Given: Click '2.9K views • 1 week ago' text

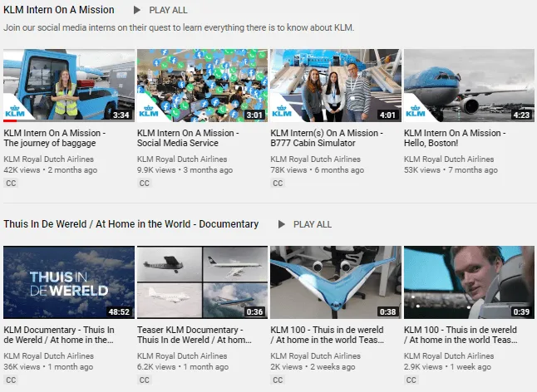Looking at the screenshot, I should [x=447, y=367].
